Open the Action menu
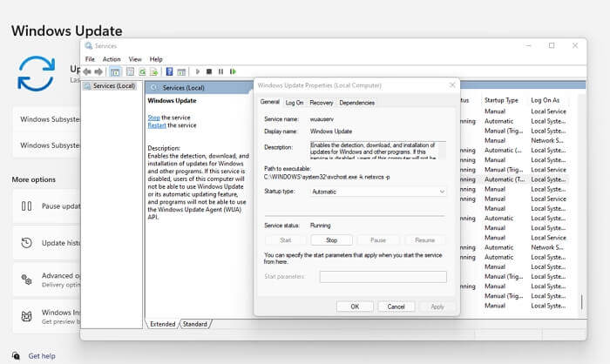Image resolution: width=610 pixels, height=364 pixels. coord(112,59)
